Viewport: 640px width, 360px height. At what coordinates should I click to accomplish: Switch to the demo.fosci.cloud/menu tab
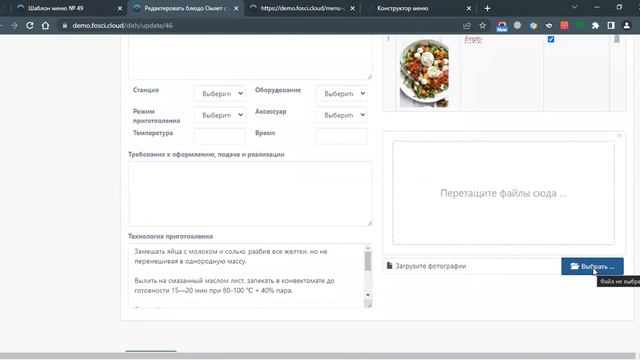click(x=302, y=8)
